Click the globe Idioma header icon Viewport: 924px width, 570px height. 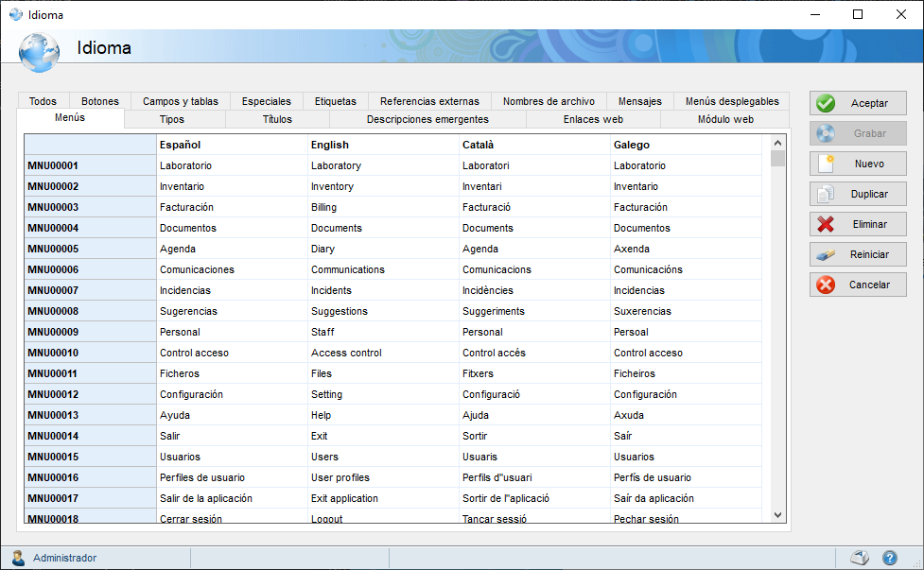39,53
